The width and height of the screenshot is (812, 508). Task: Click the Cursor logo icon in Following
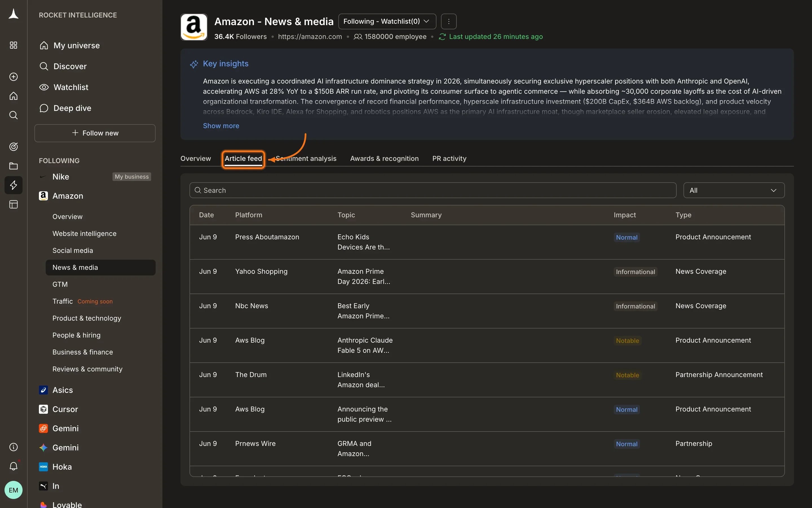coord(43,409)
